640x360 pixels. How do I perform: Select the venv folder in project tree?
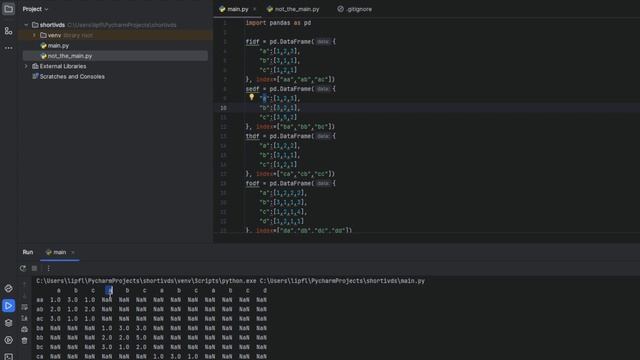click(54, 36)
